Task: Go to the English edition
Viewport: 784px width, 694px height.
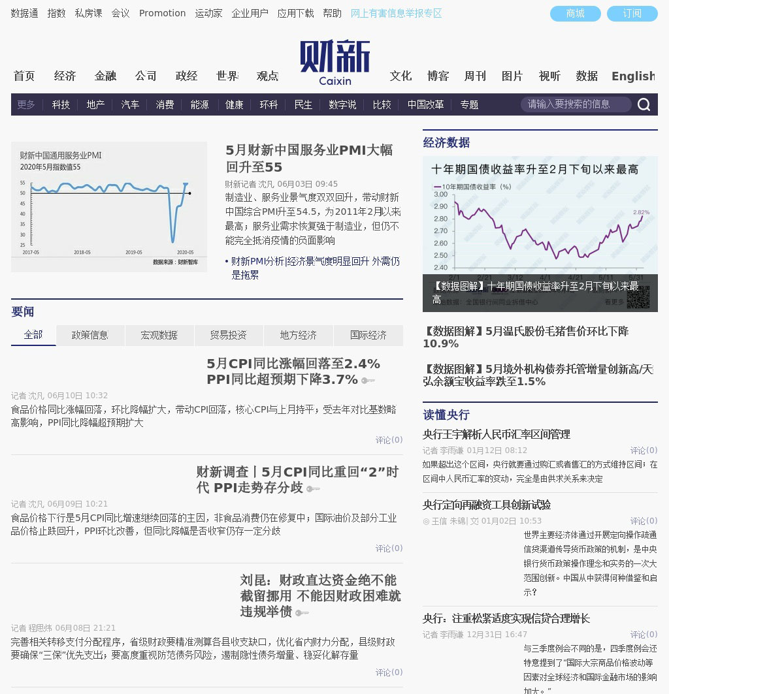Action: [632, 76]
